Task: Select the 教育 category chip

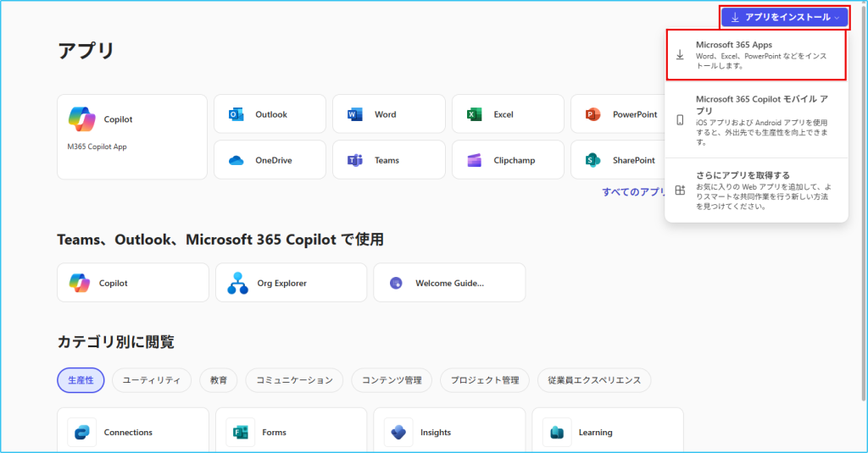Action: [x=219, y=380]
